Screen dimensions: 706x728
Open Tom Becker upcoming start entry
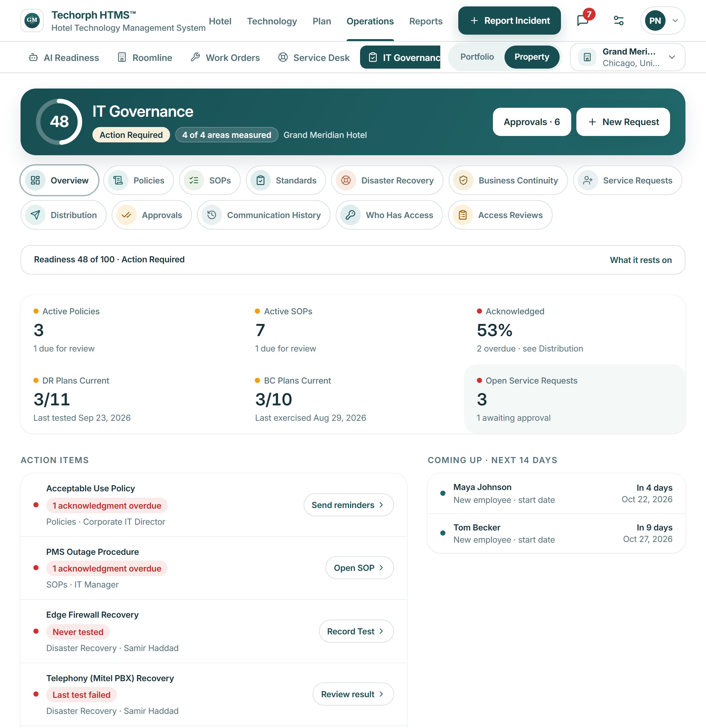556,533
